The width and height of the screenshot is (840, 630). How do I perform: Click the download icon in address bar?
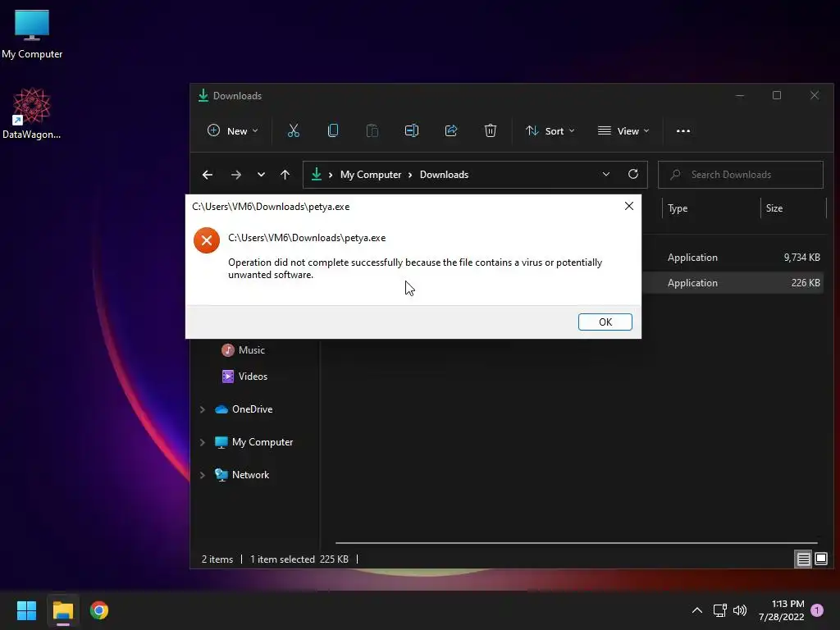tap(317, 174)
